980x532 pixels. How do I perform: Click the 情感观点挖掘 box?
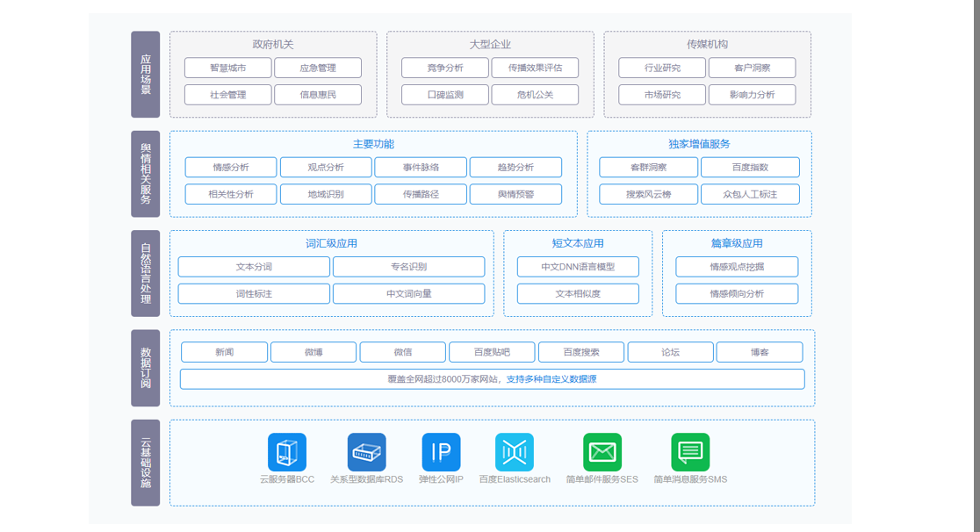(737, 266)
